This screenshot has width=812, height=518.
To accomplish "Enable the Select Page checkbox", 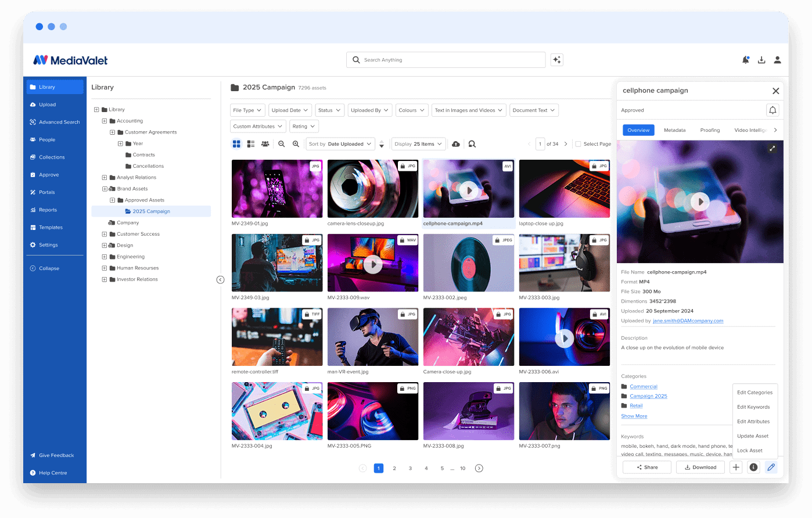I will tap(577, 143).
